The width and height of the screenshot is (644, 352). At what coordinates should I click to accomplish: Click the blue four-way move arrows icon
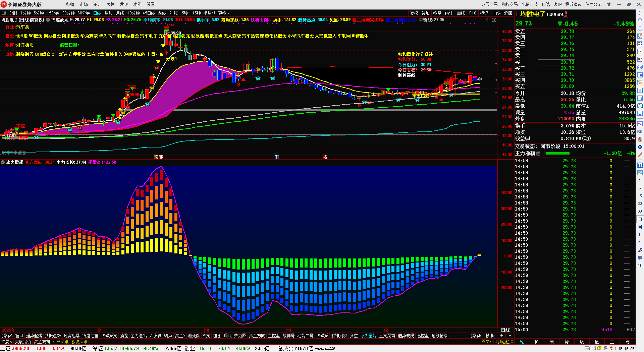[640, 147]
